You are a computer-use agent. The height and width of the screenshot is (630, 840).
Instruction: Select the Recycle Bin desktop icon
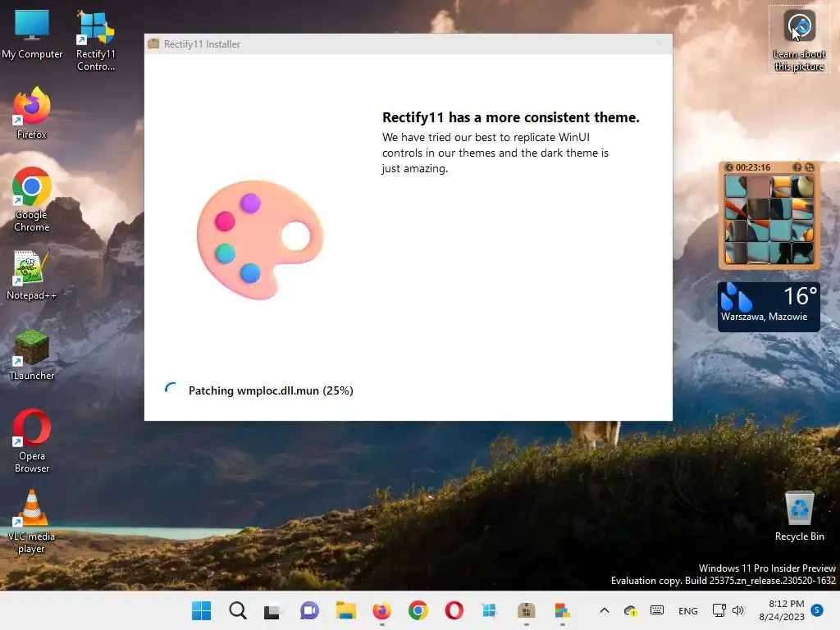point(799,516)
